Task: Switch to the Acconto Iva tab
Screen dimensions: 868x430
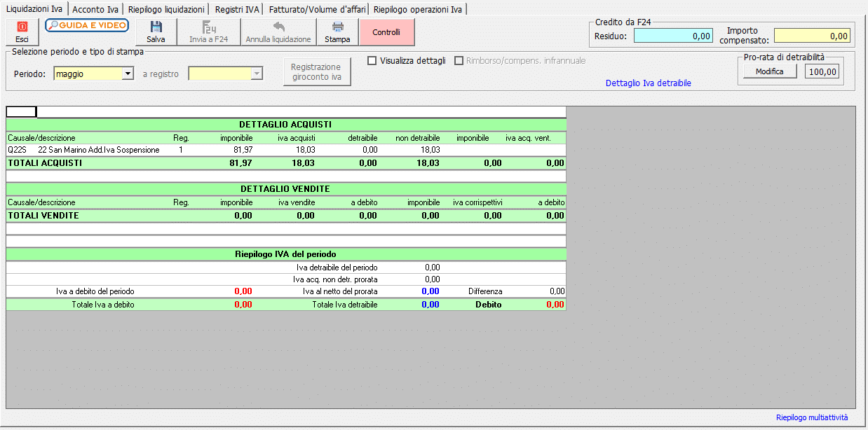Action: pos(95,9)
